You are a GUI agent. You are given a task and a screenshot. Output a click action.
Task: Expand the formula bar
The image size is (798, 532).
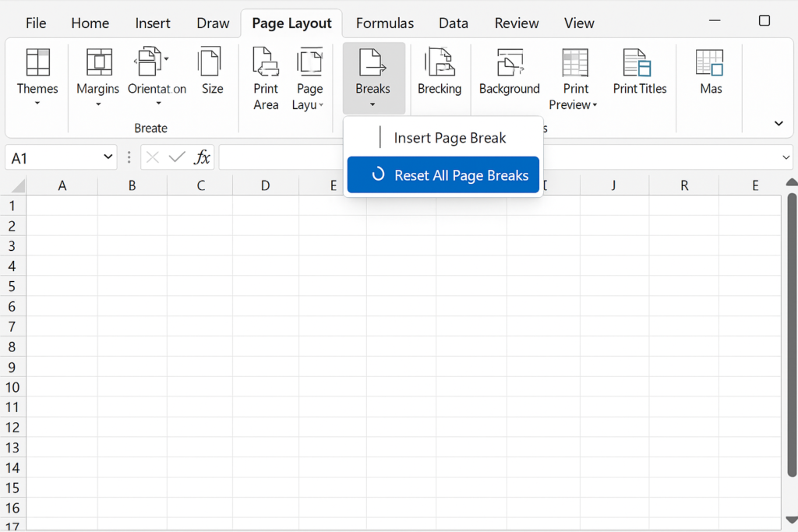(x=786, y=157)
